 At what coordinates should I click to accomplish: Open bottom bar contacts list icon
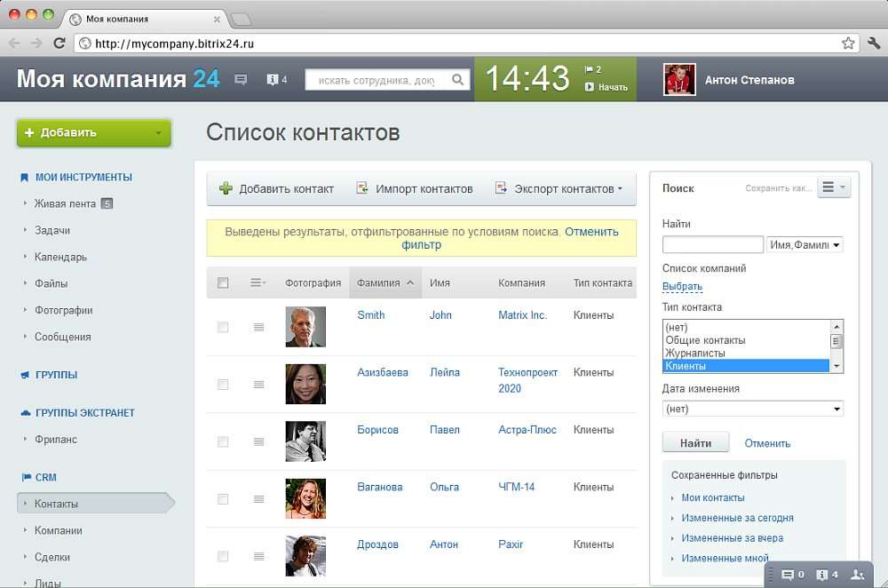(858, 575)
